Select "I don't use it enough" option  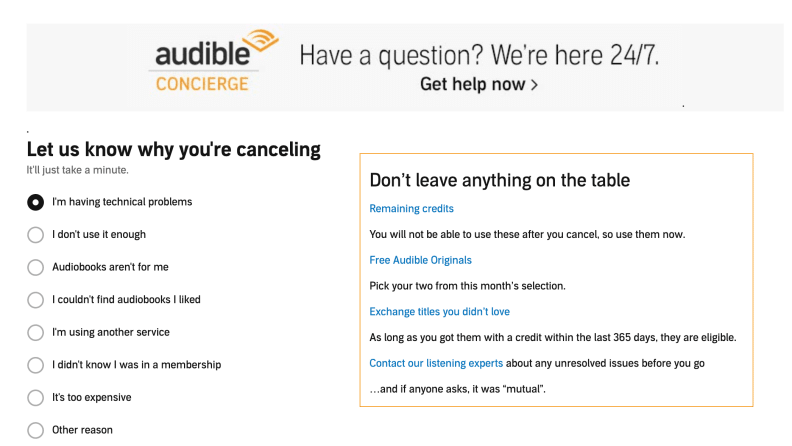tap(35, 235)
